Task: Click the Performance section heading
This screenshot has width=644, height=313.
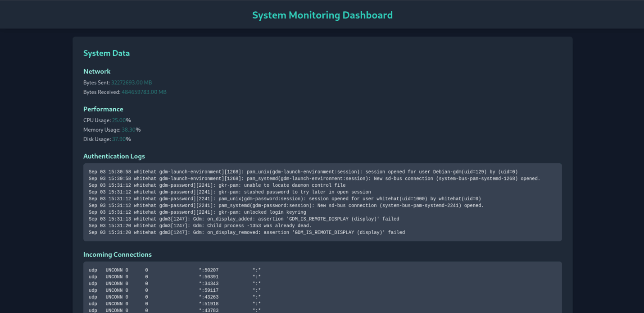Action: (103, 109)
